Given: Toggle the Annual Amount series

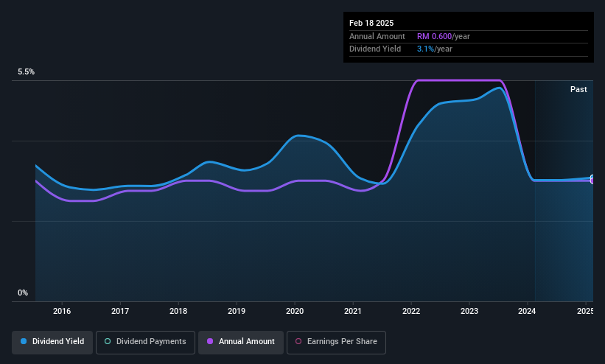Looking at the screenshot, I should 241,342.
